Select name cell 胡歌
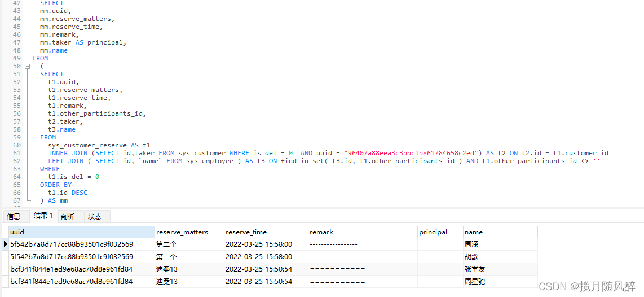Screen dimensions: 644x297 pos(500,257)
